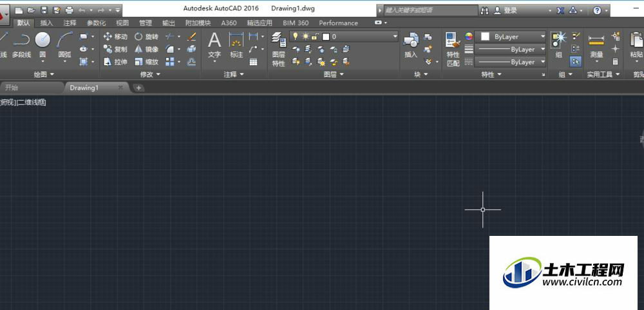This screenshot has height=310, width=644.
Task: Click the new tab plus button
Action: coord(139,88)
